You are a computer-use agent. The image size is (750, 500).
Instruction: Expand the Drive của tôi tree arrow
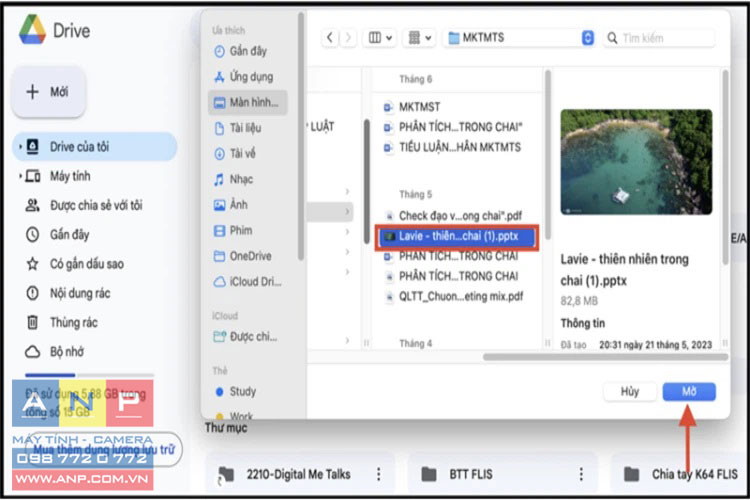[x=20, y=146]
